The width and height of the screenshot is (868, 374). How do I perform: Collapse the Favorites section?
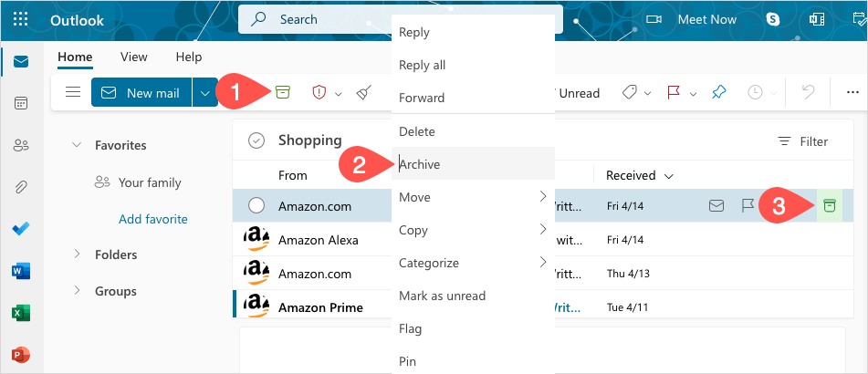(x=77, y=145)
